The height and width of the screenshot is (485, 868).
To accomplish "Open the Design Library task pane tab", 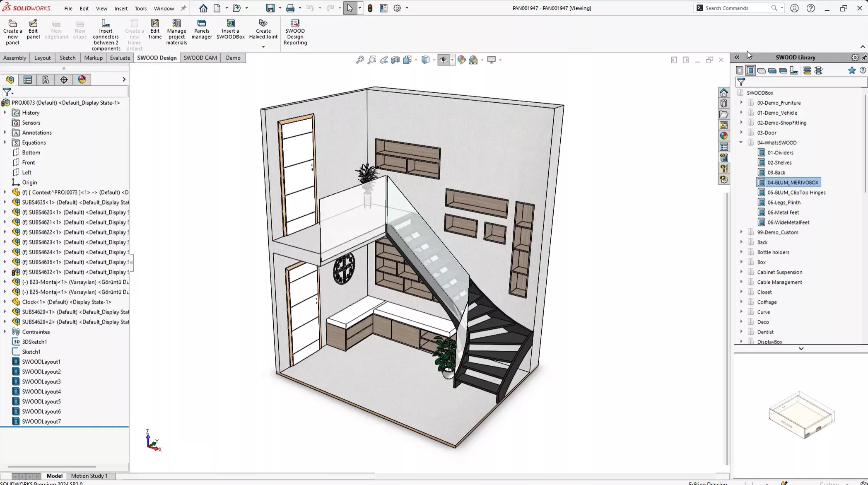I will click(723, 103).
